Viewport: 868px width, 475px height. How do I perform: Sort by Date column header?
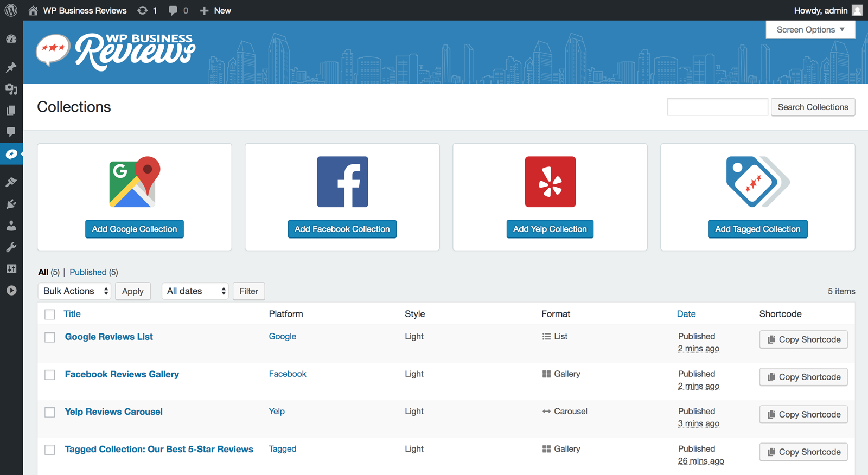[x=686, y=314]
